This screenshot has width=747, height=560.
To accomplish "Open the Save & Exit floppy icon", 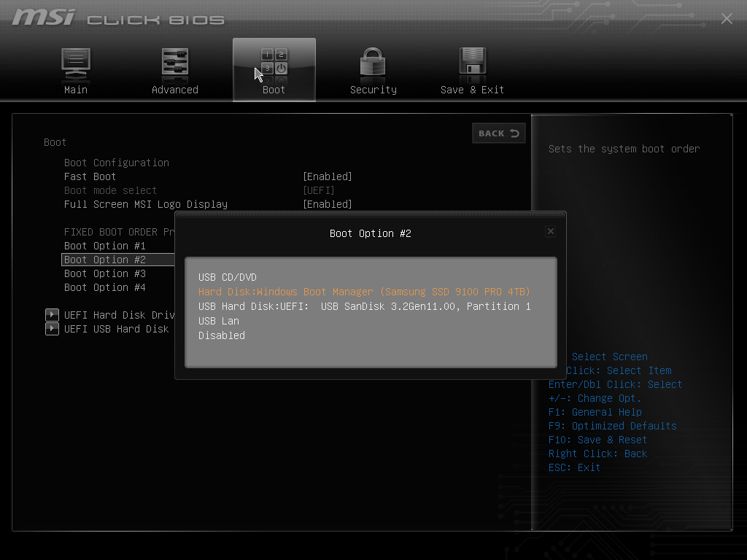I will click(x=472, y=62).
